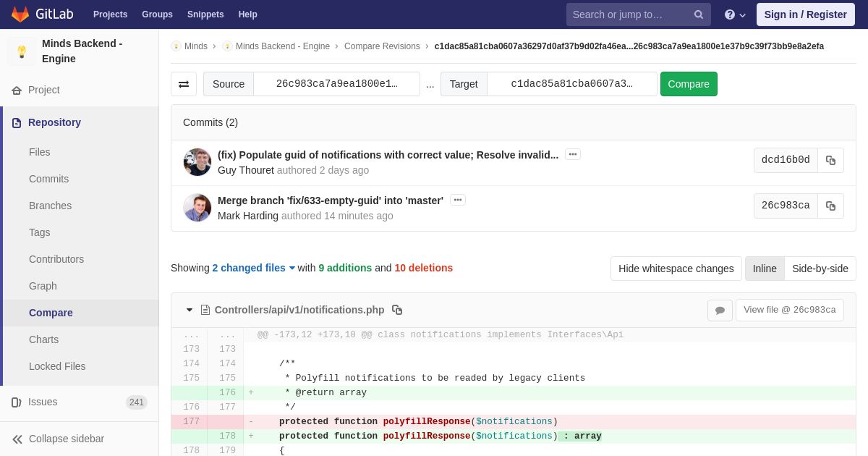Click View file @ 26c983ca button
Screen dimensions: 868x456
[790, 310]
